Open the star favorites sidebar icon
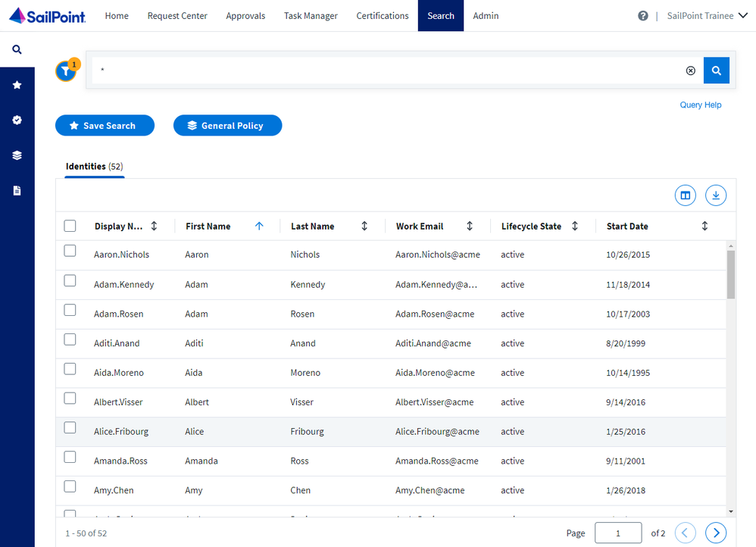The height and width of the screenshot is (547, 756). [x=17, y=85]
